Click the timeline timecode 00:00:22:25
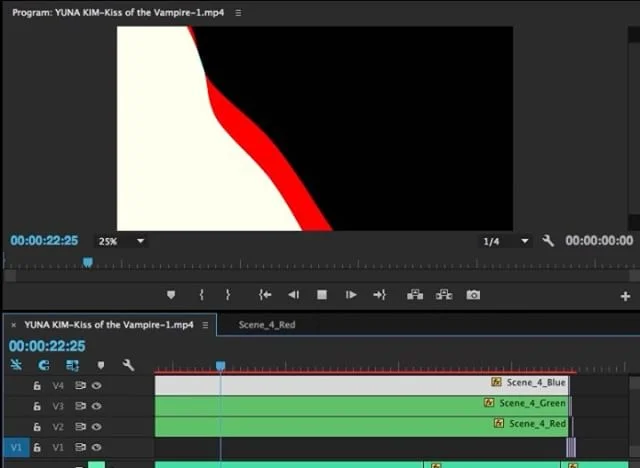This screenshot has width=640, height=468. tap(47, 346)
